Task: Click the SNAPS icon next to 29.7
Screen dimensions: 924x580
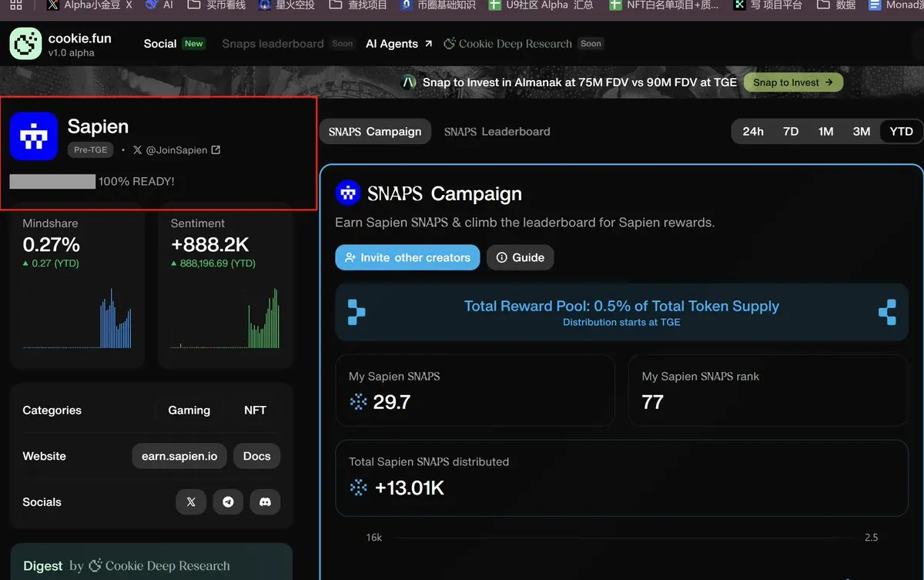Action: [358, 401]
